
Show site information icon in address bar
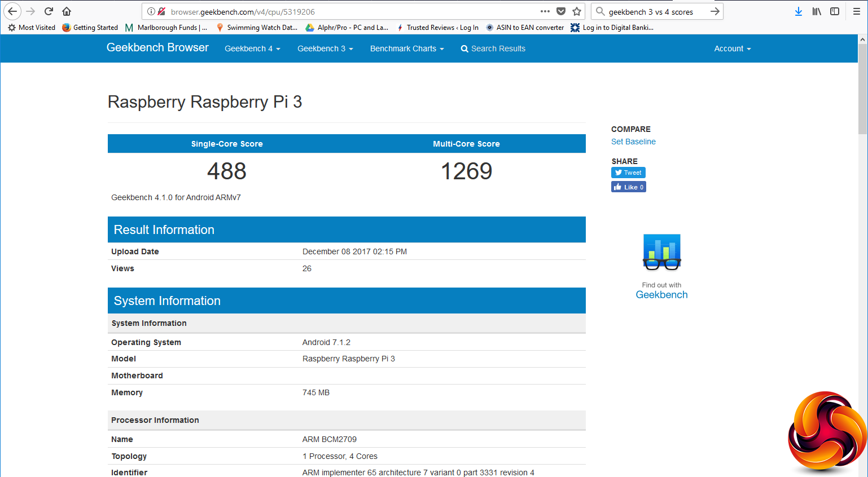[151, 11]
